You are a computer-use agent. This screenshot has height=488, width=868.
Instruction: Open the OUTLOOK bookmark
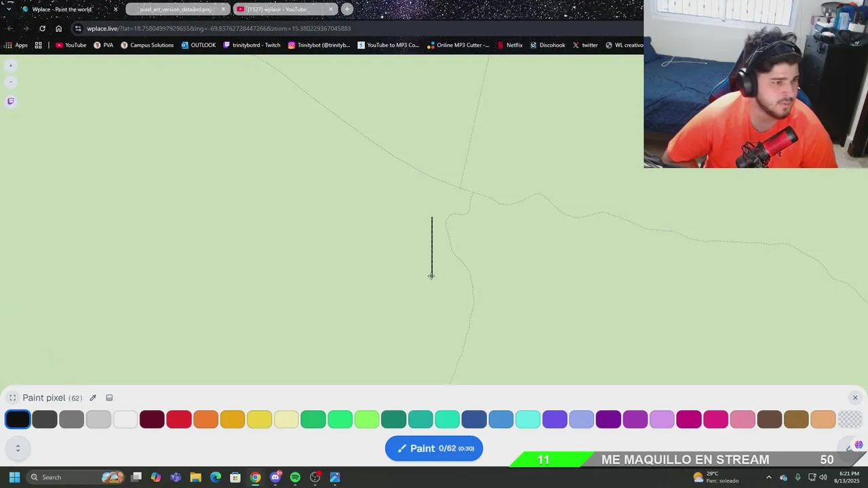[x=199, y=45]
